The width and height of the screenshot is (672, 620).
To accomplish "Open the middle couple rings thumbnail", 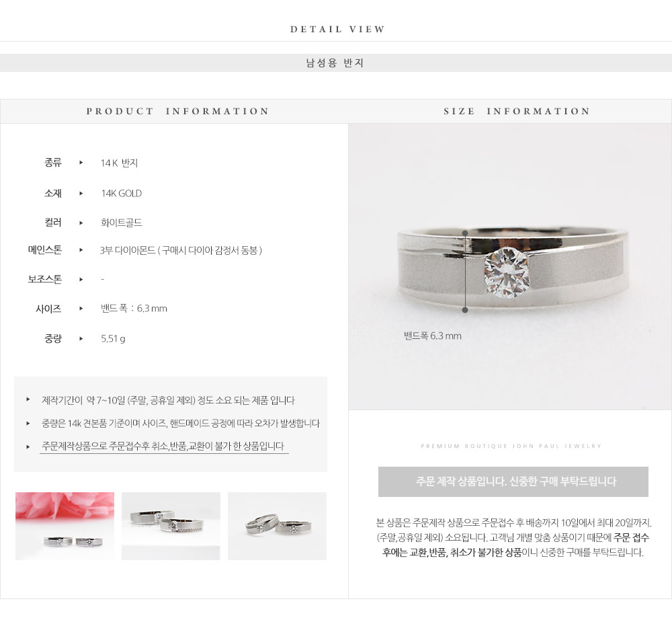I will tap(171, 526).
